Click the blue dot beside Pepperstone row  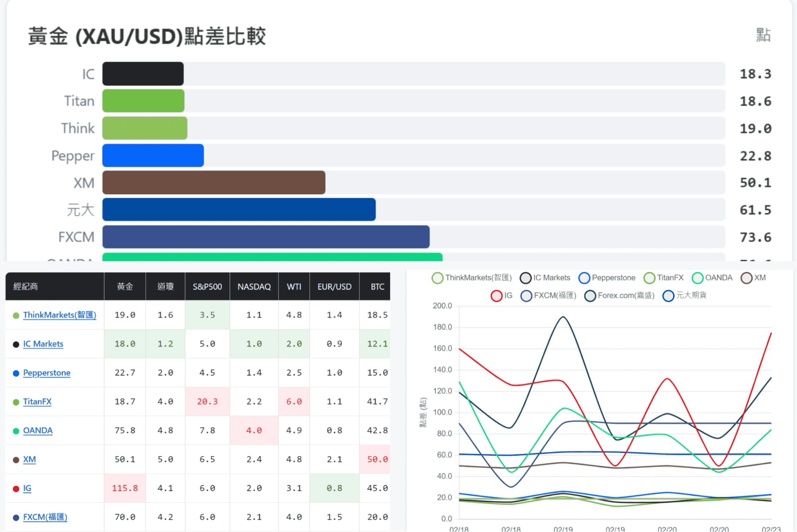tap(16, 372)
